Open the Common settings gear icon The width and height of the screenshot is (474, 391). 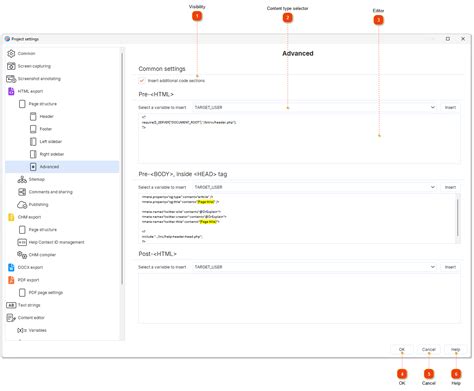click(x=11, y=53)
